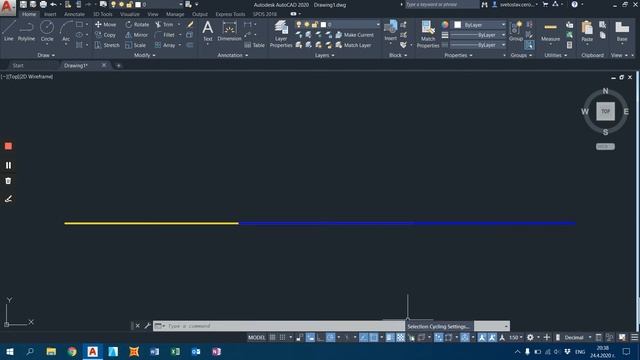
Task: Expand the Annotation panel
Action: click(233, 55)
